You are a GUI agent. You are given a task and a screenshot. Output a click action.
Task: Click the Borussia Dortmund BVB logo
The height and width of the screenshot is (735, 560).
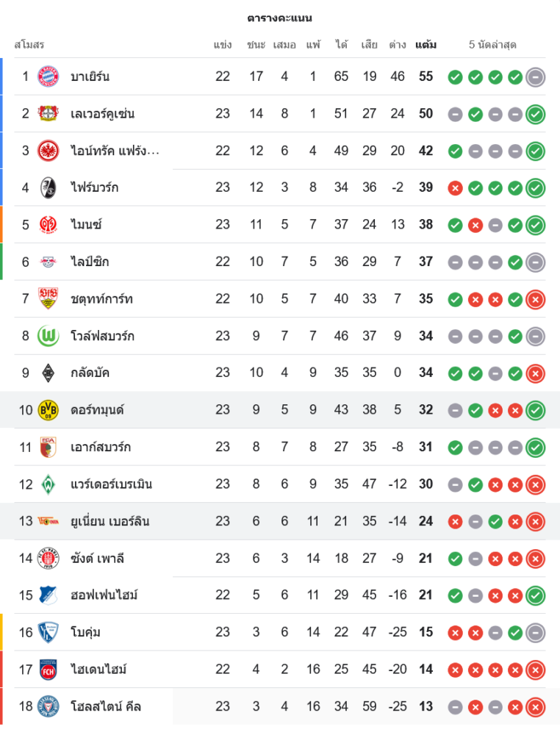pyautogui.click(x=48, y=410)
